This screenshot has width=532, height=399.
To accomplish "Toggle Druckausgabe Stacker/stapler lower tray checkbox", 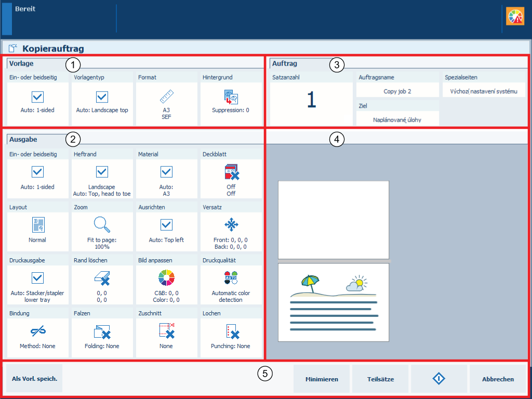I will [x=37, y=278].
